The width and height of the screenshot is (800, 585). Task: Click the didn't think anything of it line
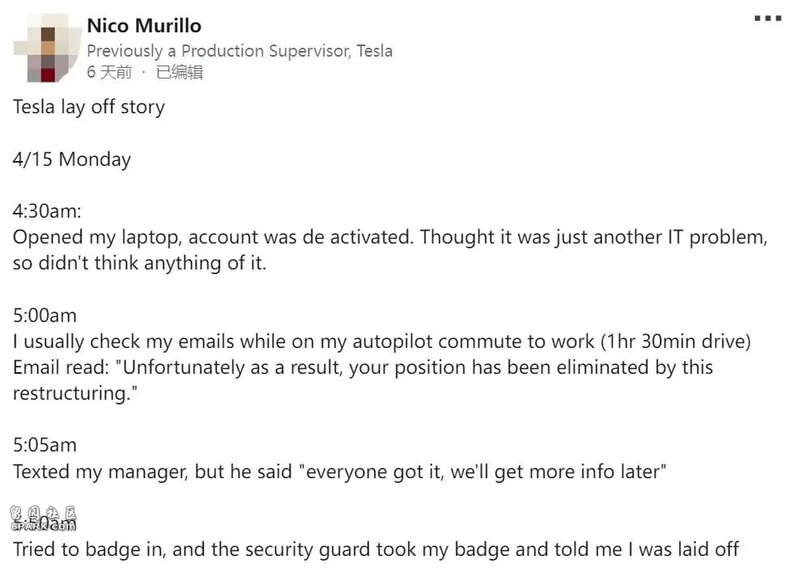pos(139,263)
